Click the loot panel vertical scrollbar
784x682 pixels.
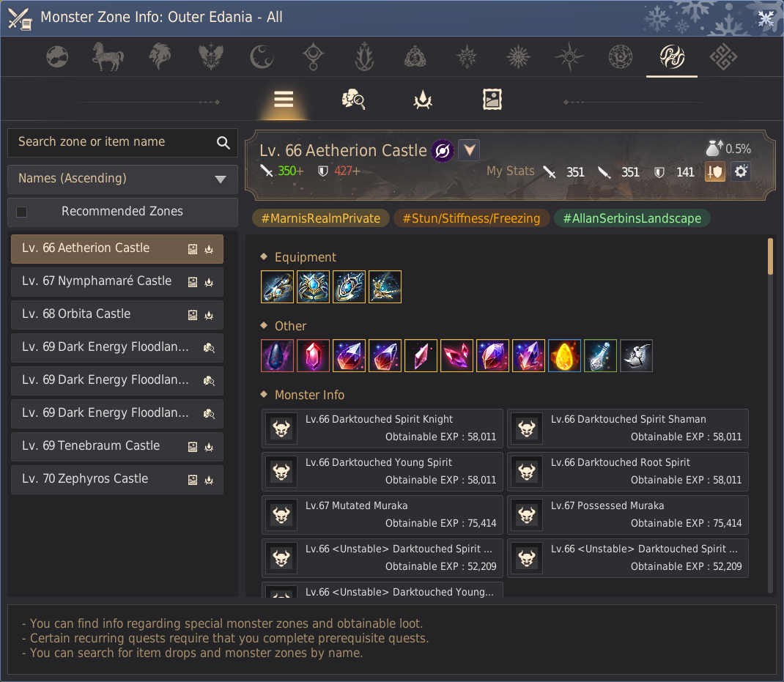pyautogui.click(x=771, y=256)
